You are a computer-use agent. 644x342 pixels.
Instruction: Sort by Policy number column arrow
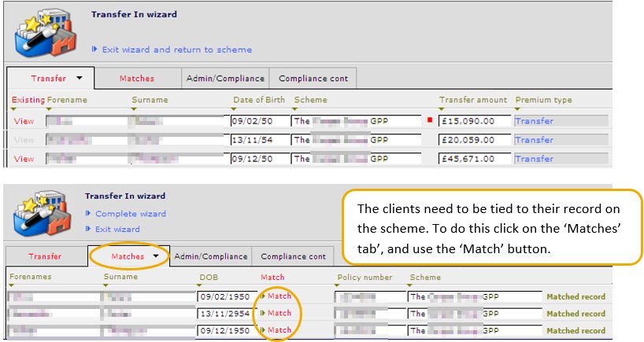(337, 285)
